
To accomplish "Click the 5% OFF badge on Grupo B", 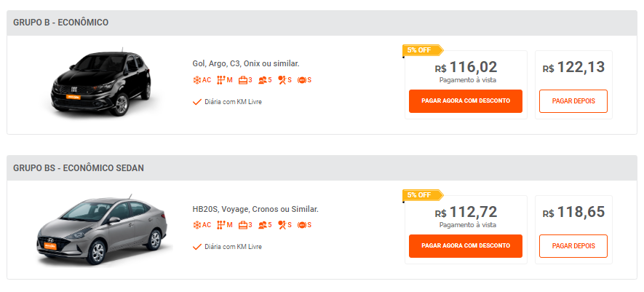I will 420,50.
